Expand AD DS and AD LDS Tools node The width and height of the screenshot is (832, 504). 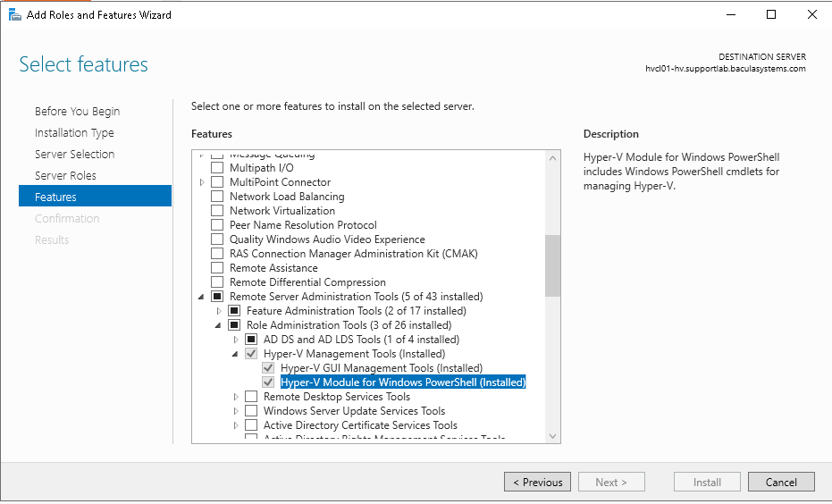236,340
